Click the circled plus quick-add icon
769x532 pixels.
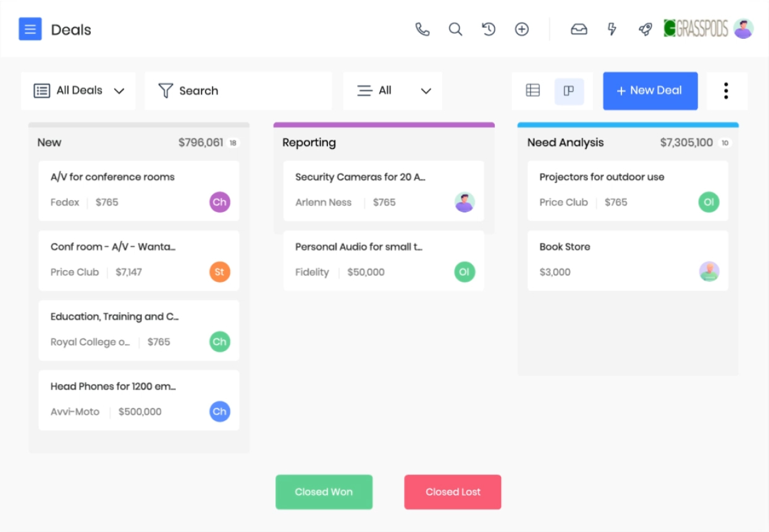(x=522, y=29)
